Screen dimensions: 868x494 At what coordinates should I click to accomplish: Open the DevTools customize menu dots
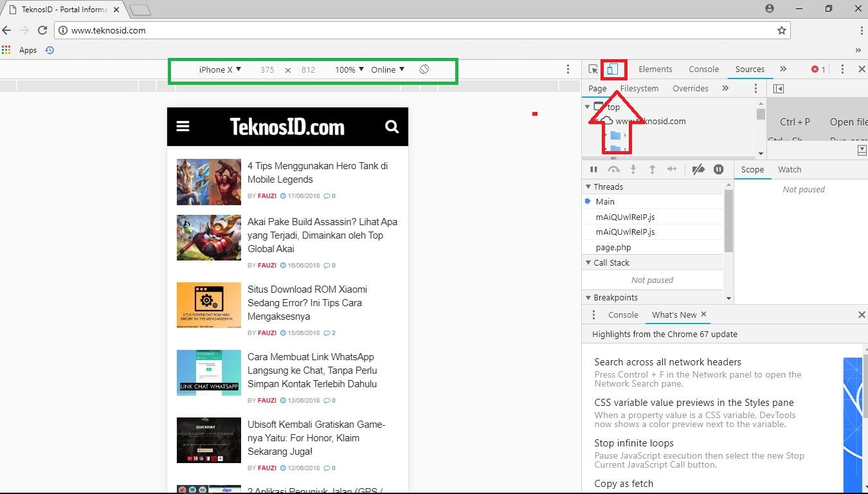tap(842, 69)
